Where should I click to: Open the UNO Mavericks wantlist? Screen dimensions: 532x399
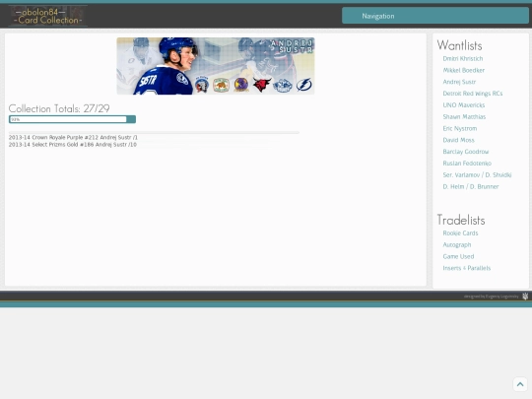pyautogui.click(x=463, y=105)
